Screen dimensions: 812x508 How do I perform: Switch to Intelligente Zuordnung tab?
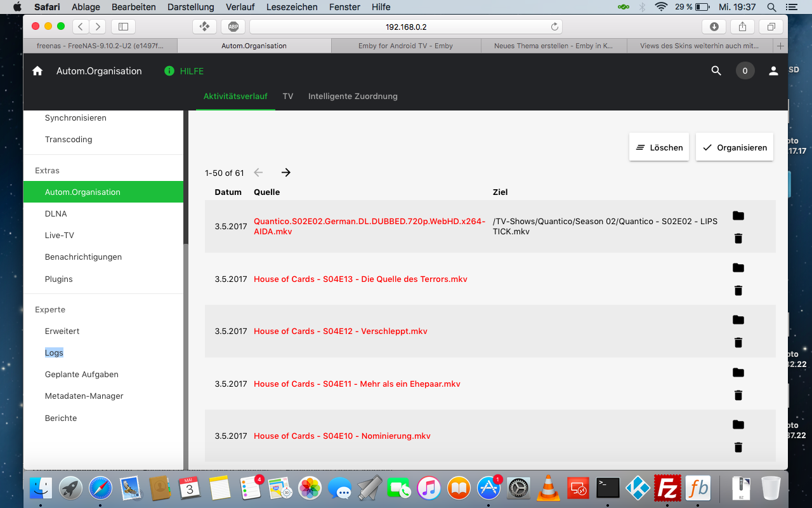353,97
